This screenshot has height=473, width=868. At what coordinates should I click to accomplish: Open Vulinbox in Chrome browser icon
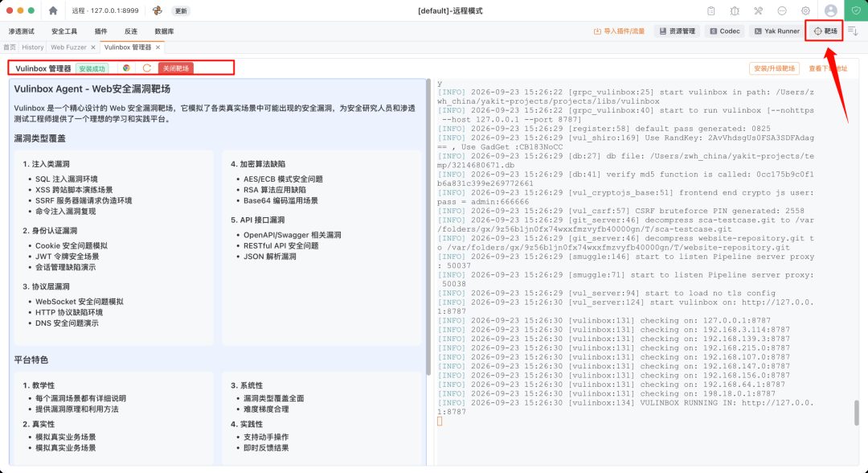pyautogui.click(x=126, y=68)
